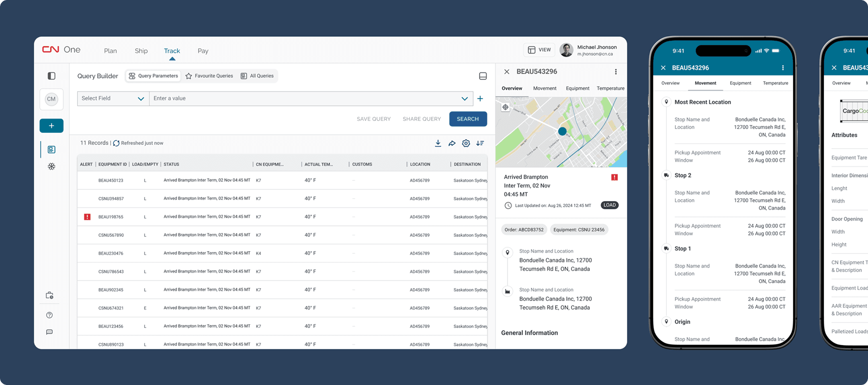
Task: Select Query Parameters tab
Action: click(153, 76)
